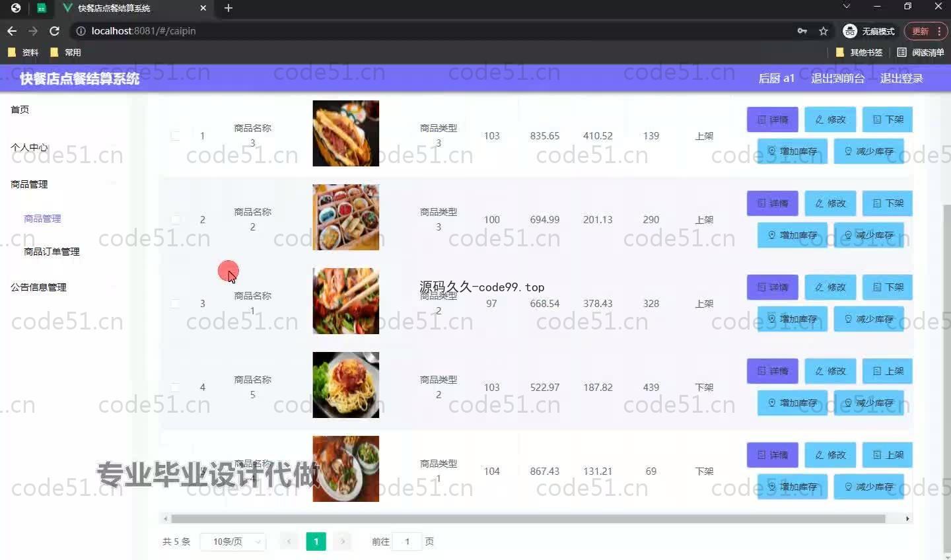Open the 10条/页 page size dropdown
Viewport: 951px width, 560px height.
pyautogui.click(x=232, y=542)
